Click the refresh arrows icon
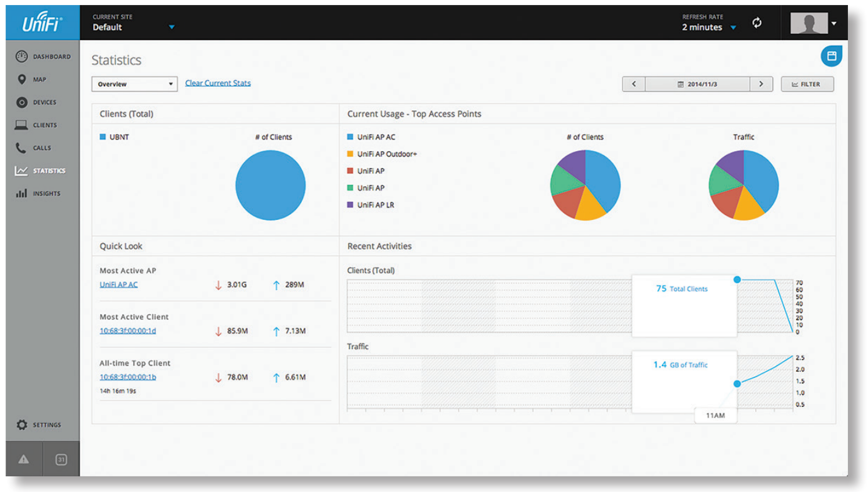Image resolution: width=868 pixels, height=492 pixels. pyautogui.click(x=757, y=23)
